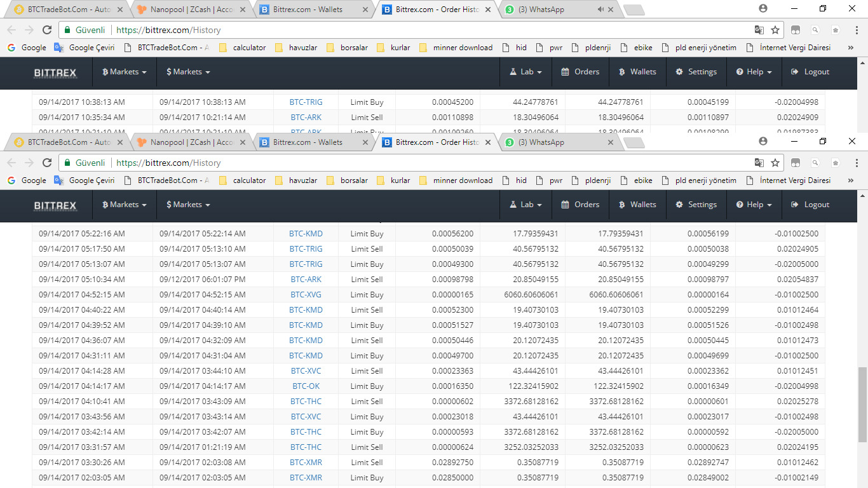Open BTC-THC link in the 04:10:41 AM row
The height and width of the screenshot is (488, 868).
[x=306, y=402]
